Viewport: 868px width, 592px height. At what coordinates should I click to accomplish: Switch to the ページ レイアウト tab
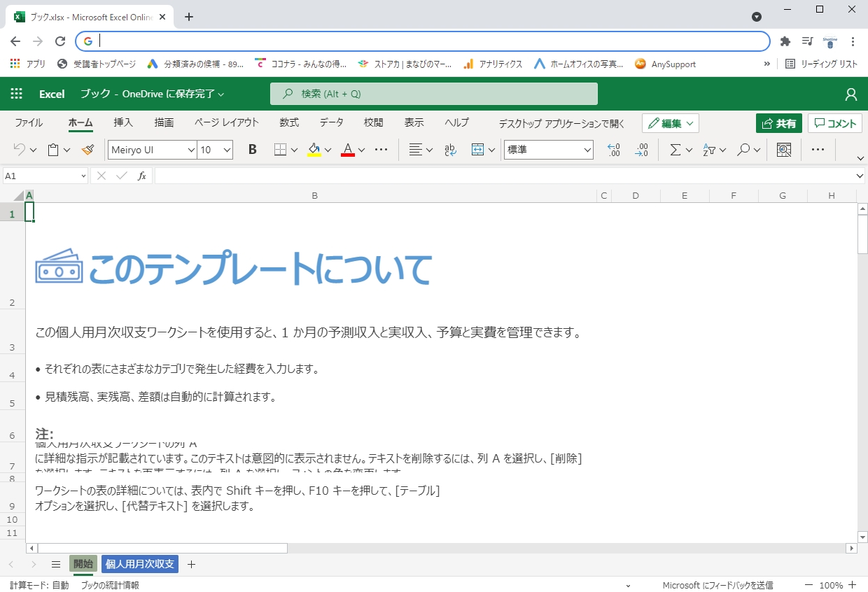pos(227,122)
